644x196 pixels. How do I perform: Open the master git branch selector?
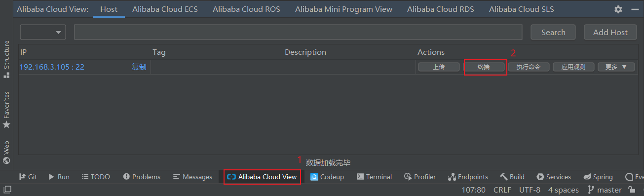pos(605,190)
